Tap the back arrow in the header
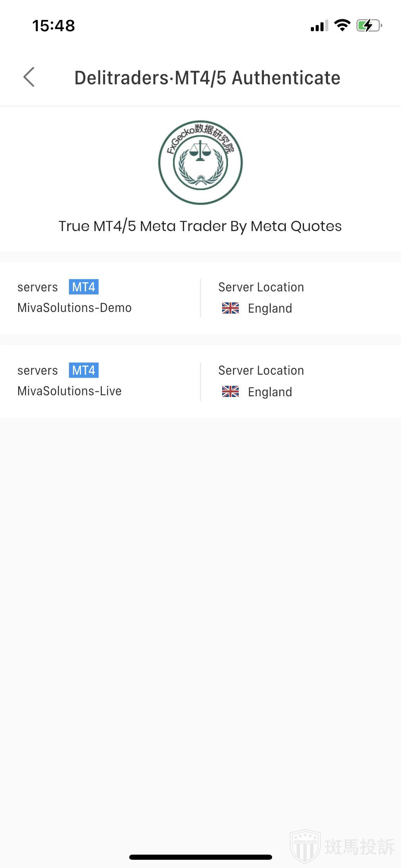This screenshot has height=868, width=401. point(29,77)
